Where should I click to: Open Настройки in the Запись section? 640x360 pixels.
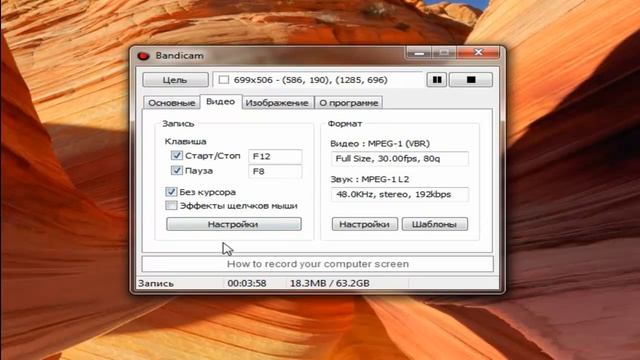point(234,224)
